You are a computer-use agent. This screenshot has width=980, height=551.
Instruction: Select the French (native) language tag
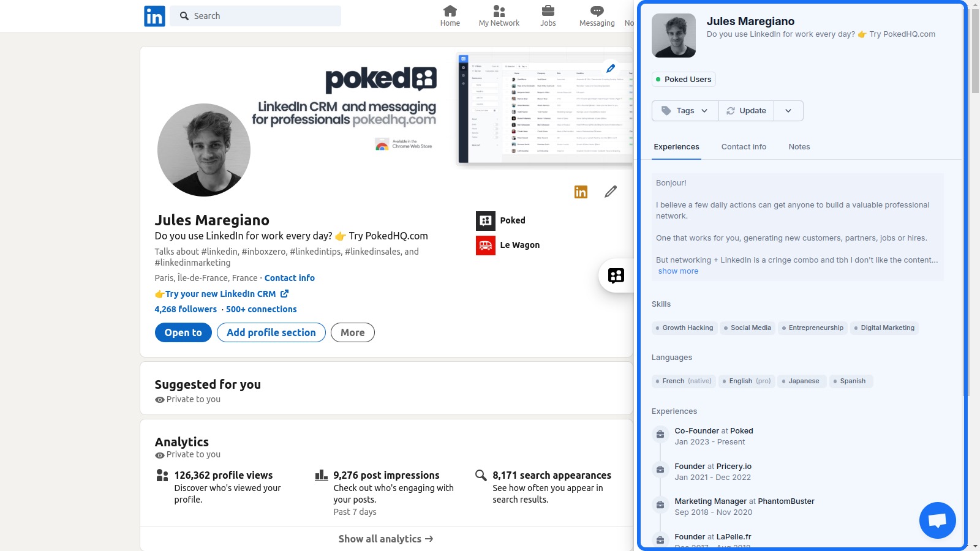pyautogui.click(x=684, y=381)
